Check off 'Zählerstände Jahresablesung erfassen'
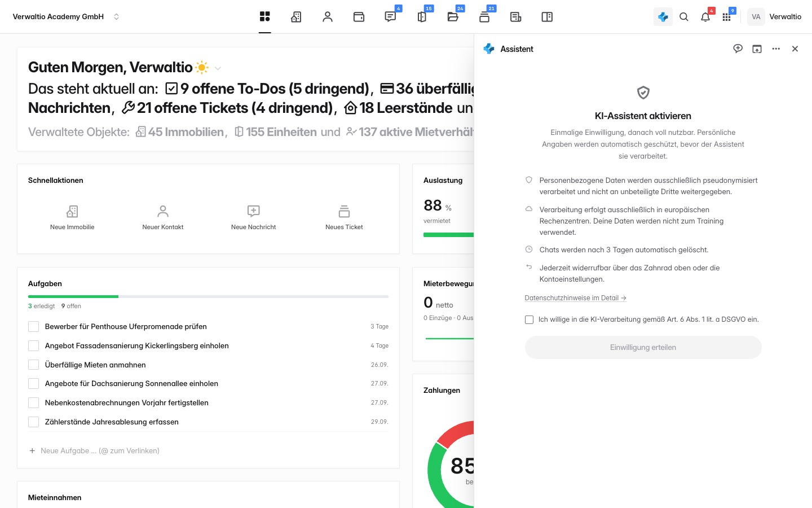Viewport: 812px width, 508px height. tap(34, 422)
